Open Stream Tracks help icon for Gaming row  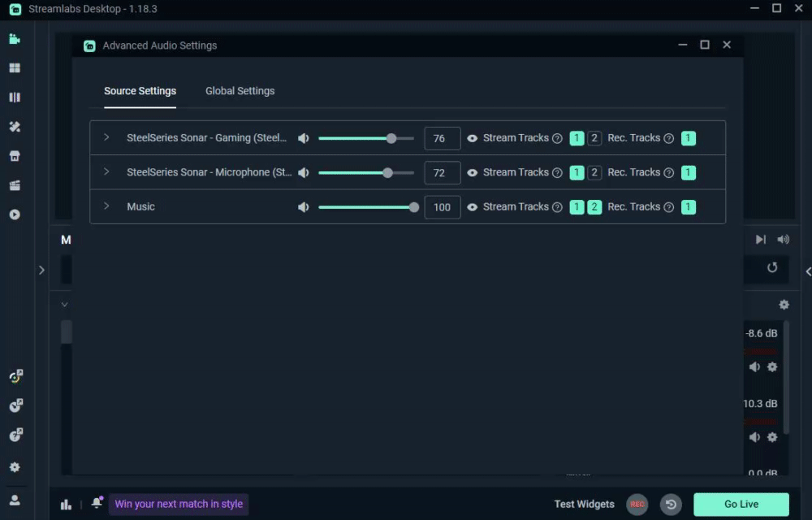tap(557, 138)
